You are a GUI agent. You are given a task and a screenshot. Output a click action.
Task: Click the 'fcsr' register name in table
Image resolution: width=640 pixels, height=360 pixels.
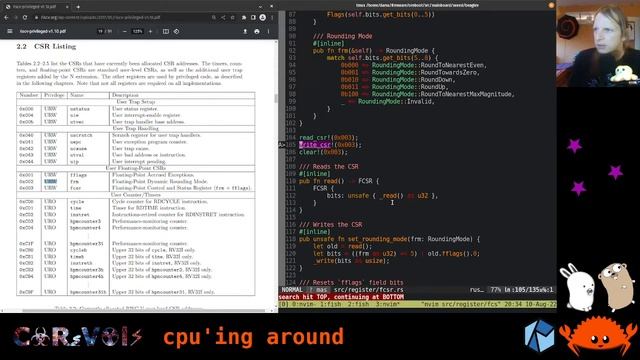76,188
